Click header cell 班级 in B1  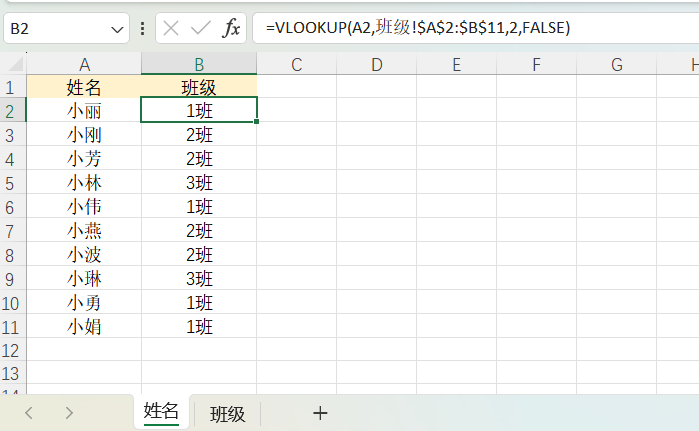tap(199, 87)
